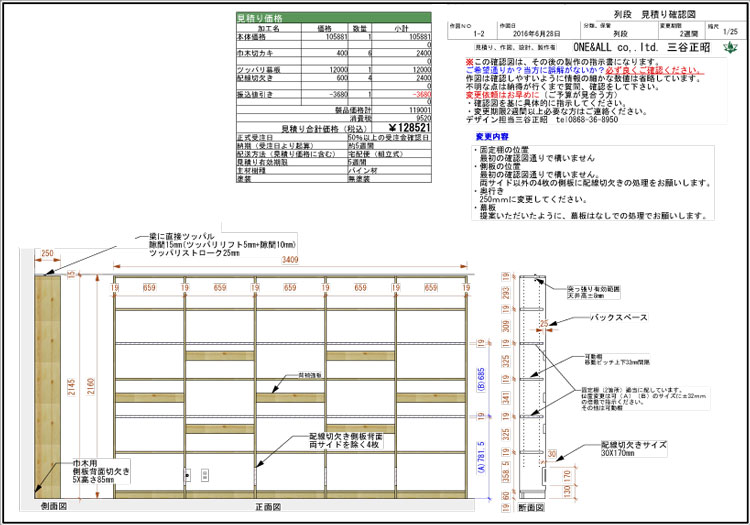Select 配線切欠き側板背面 annotation

pos(346,437)
